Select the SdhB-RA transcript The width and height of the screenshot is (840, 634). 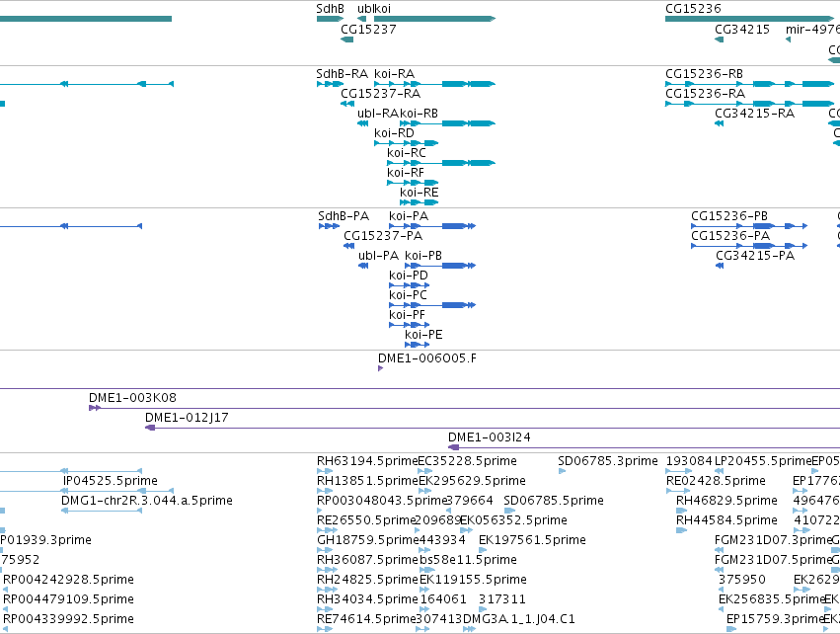[330, 84]
